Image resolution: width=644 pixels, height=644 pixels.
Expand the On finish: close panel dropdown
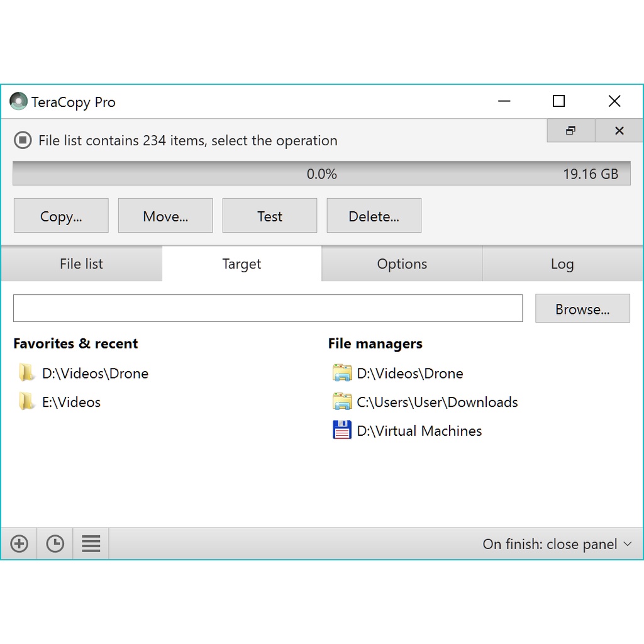[557, 544]
